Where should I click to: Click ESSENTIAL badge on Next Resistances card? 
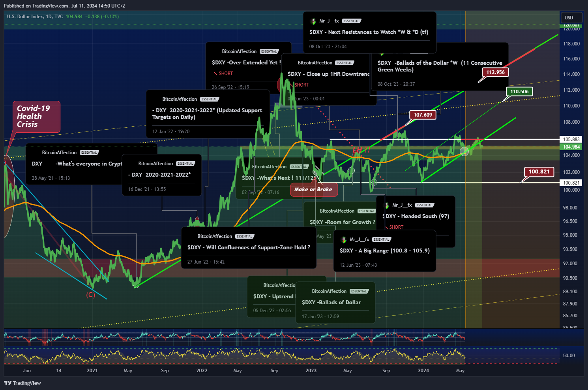pyautogui.click(x=352, y=21)
